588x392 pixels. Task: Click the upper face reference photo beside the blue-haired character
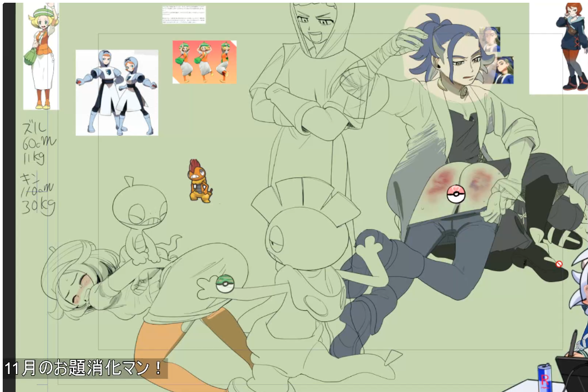(x=491, y=40)
